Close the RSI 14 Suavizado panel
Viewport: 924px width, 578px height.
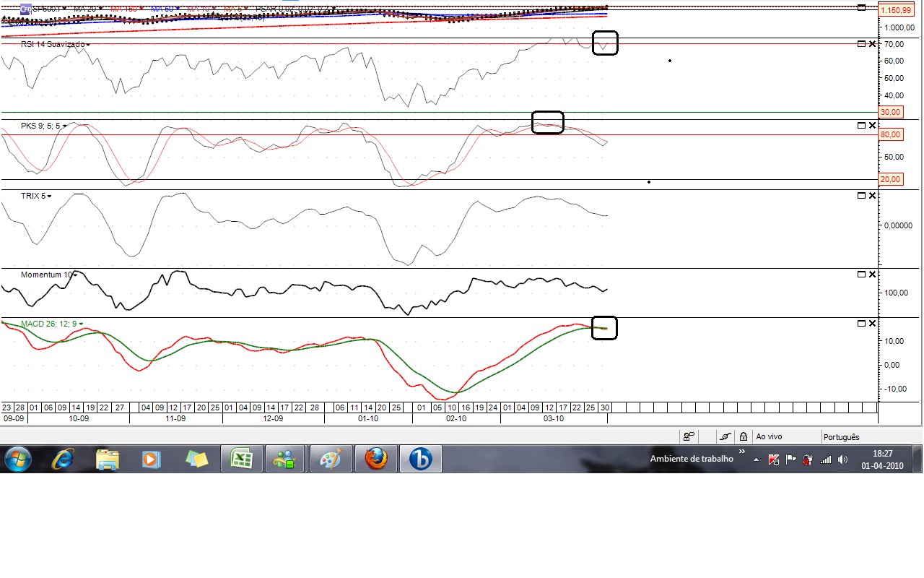872,44
